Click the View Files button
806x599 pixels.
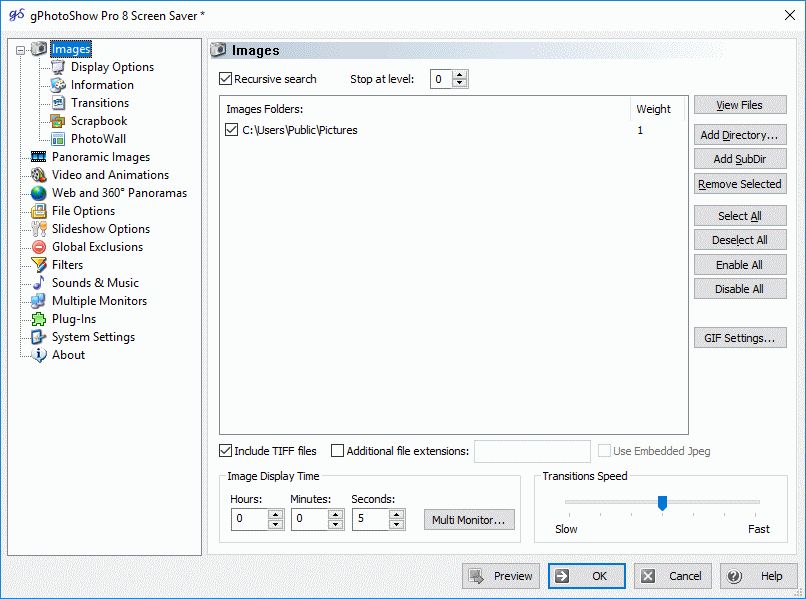point(740,105)
